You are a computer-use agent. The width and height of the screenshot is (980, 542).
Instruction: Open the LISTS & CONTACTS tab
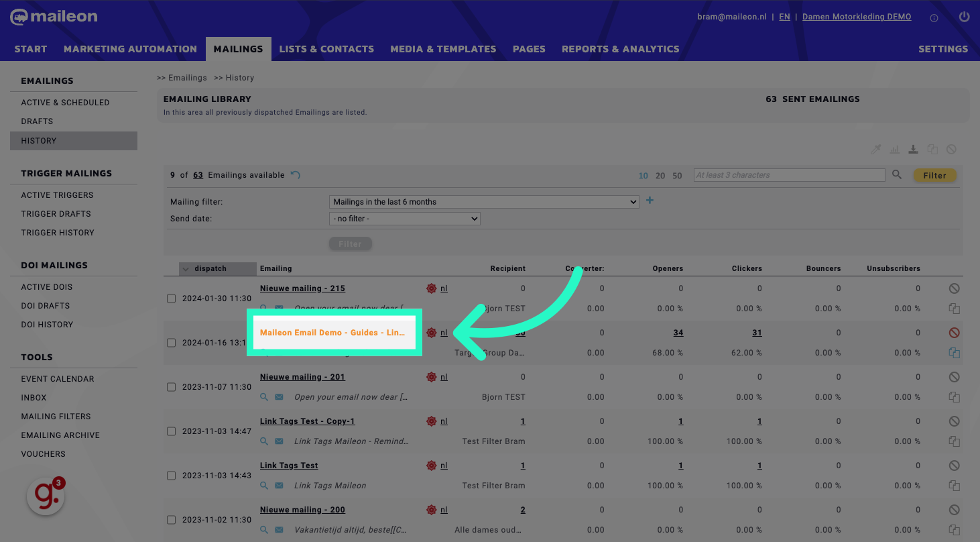pyautogui.click(x=326, y=49)
